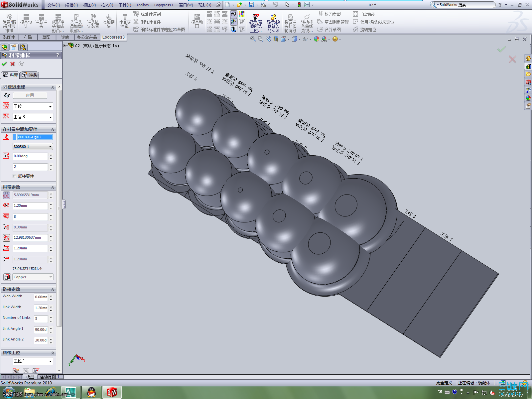Image resolution: width=532 pixels, height=399 pixels.
Task: Open the QQ penguin taskbar icon
Action: (91, 392)
